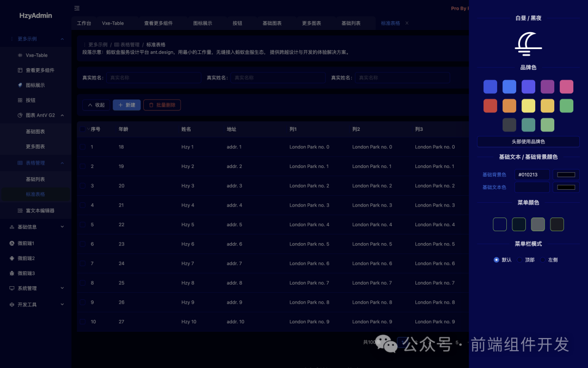This screenshot has width=588, height=368.
Task: Click the 新建 button
Action: 127,105
